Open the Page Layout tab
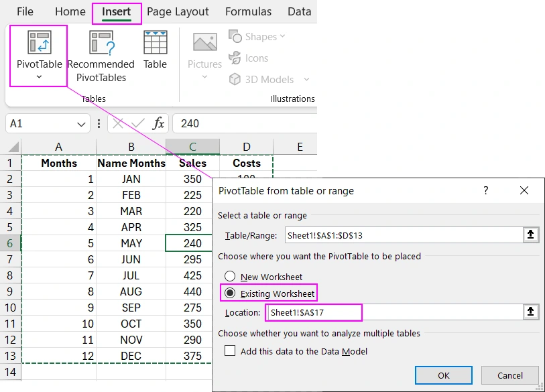This screenshot has width=545, height=392. pyautogui.click(x=178, y=11)
